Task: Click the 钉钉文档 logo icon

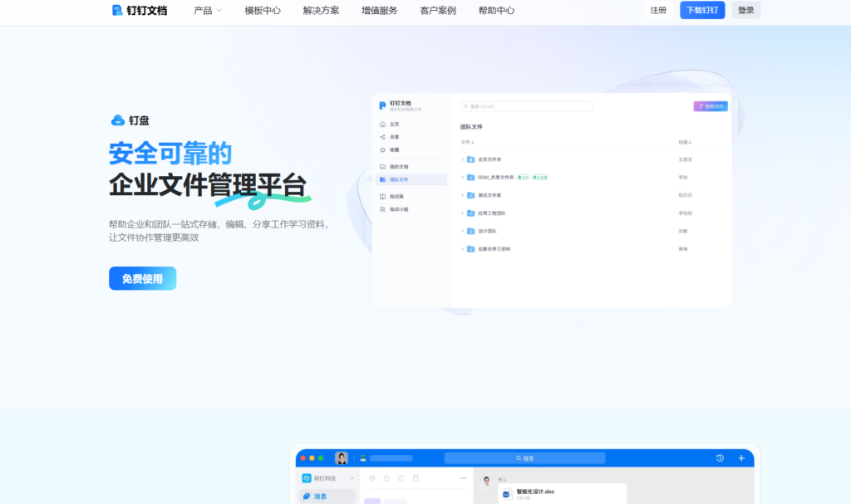Action: [116, 10]
